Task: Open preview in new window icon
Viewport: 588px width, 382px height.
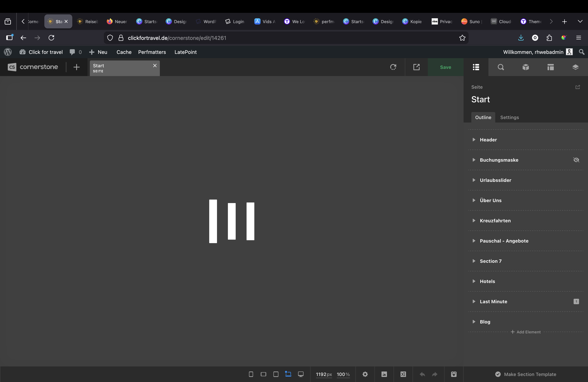Action: pos(416,67)
